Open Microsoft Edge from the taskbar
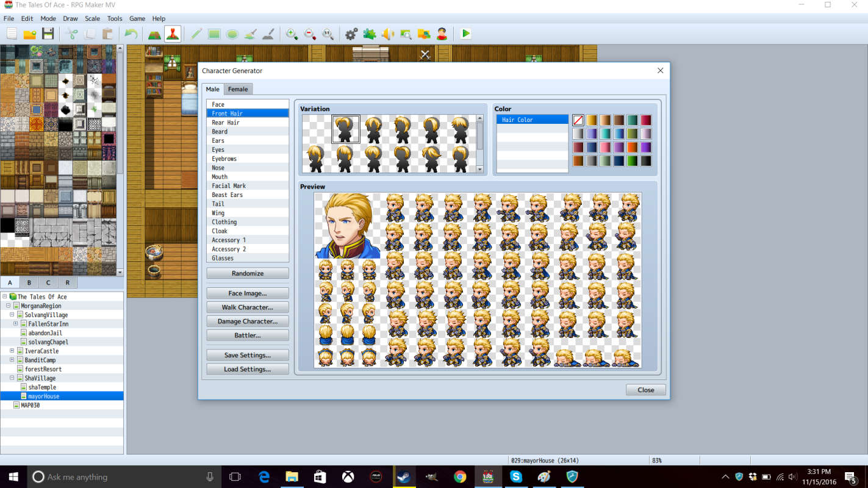This screenshot has height=488, width=868. 264,477
